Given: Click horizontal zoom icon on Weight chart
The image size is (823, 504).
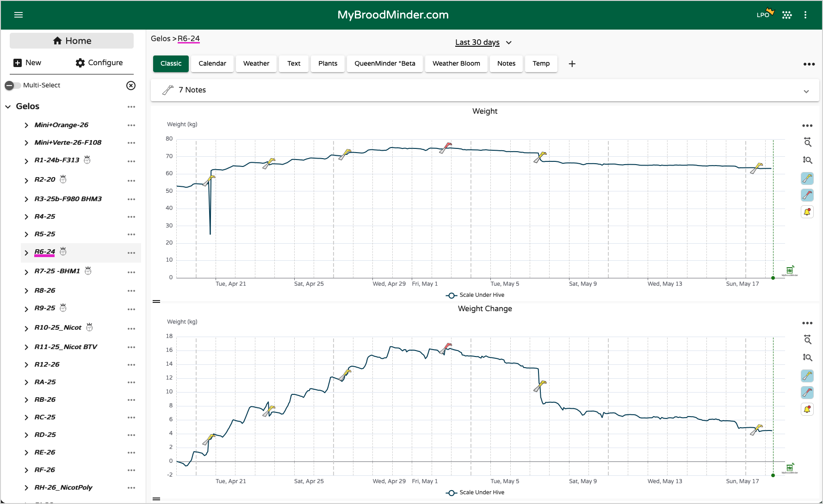Looking at the screenshot, I should 807,142.
